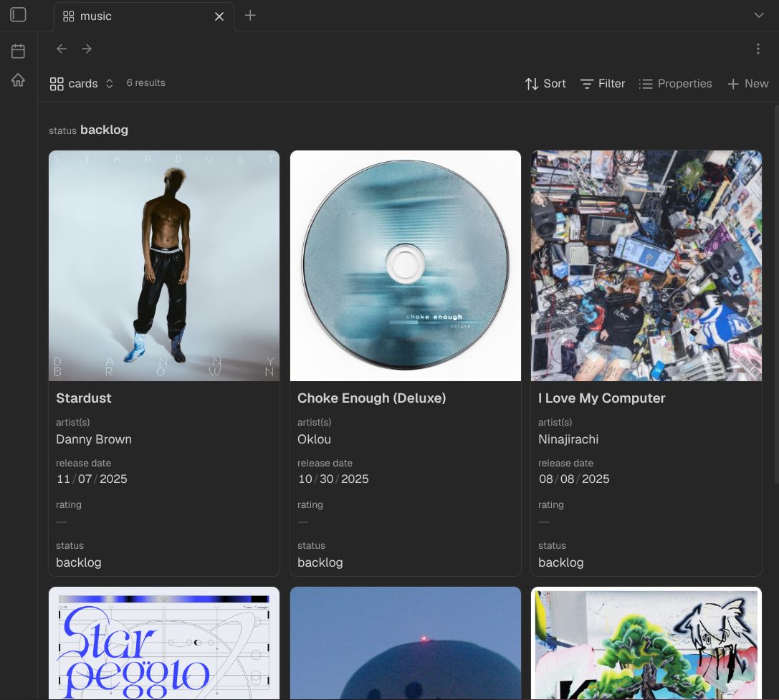The image size is (779, 700).
Task: Edit release date 11/07/2025
Action: [92, 479]
